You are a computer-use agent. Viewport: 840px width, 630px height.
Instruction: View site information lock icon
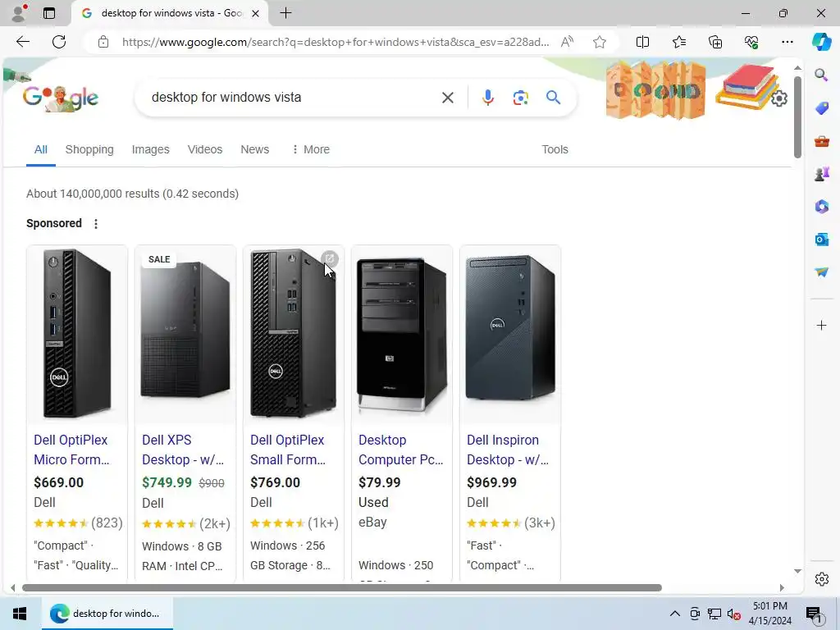103,42
